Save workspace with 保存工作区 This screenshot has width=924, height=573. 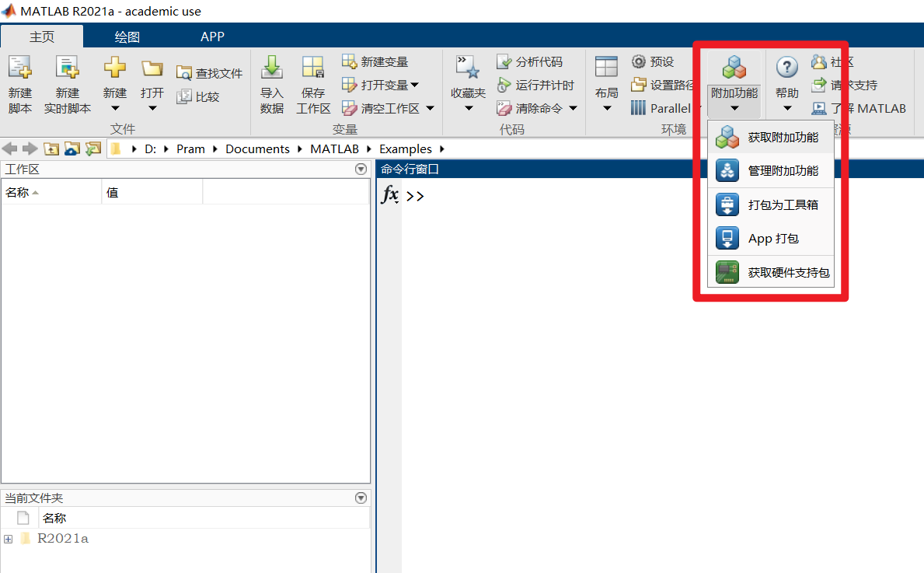click(x=313, y=84)
